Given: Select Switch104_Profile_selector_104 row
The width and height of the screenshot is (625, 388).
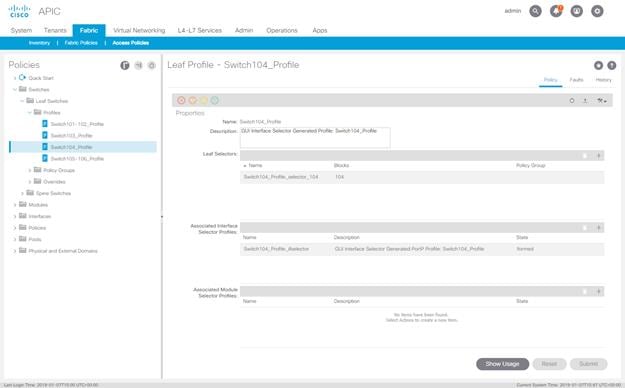Looking at the screenshot, I should pyautogui.click(x=422, y=177).
